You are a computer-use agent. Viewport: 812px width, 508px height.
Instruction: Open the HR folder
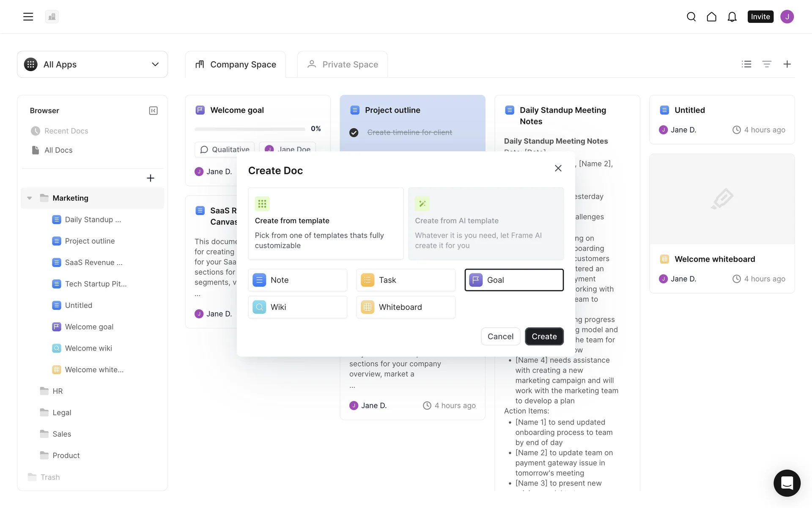tap(58, 391)
